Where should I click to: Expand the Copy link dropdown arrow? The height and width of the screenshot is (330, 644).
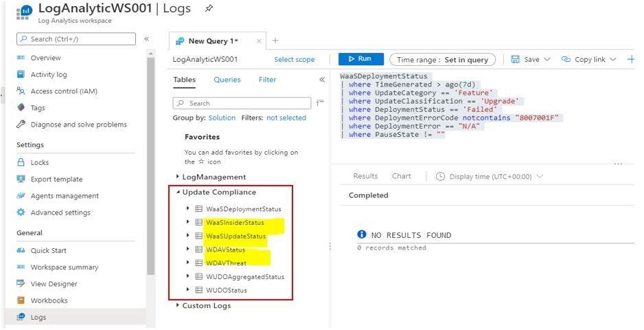click(613, 59)
